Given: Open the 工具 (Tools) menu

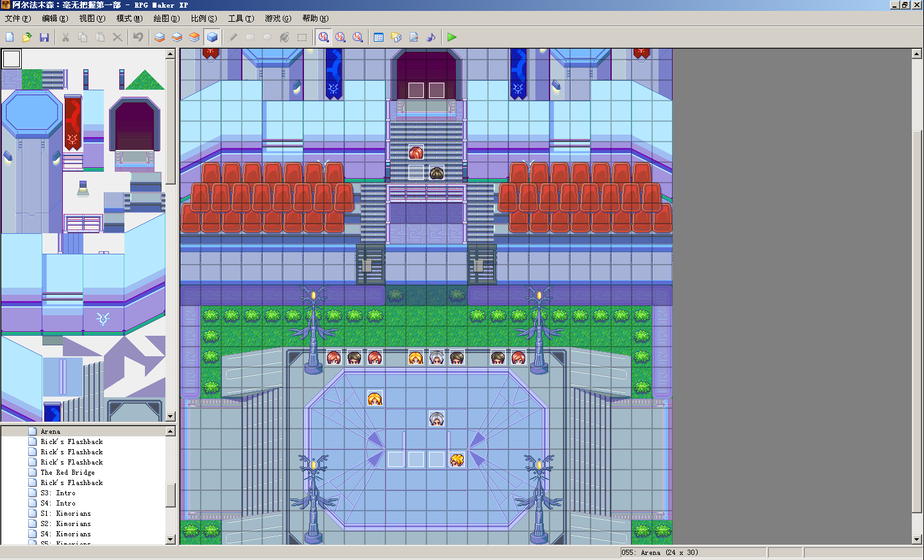Looking at the screenshot, I should pos(240,19).
